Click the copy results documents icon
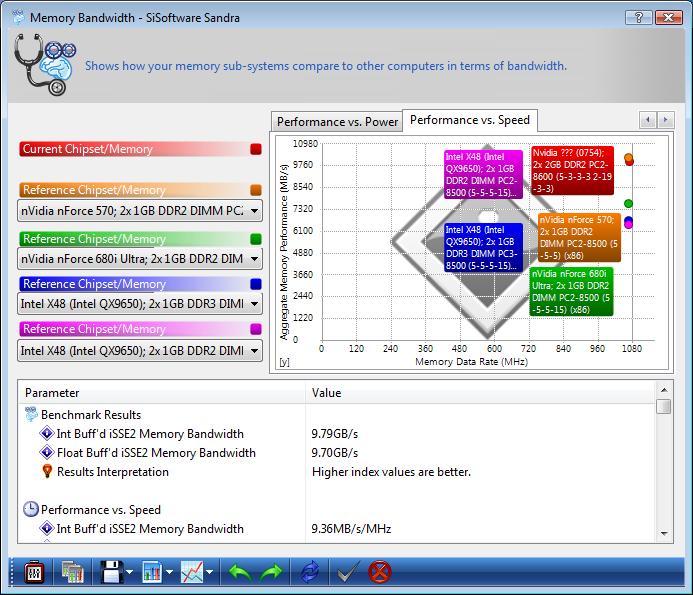 [x=72, y=573]
